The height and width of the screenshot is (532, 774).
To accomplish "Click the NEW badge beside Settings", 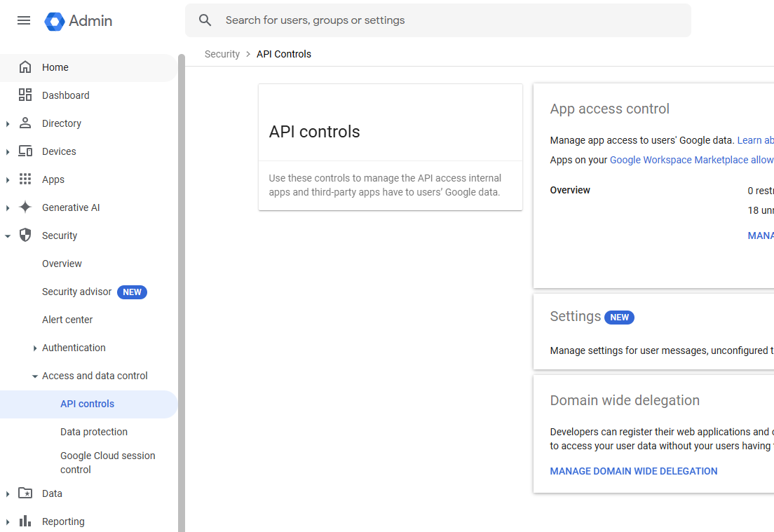I will [619, 318].
